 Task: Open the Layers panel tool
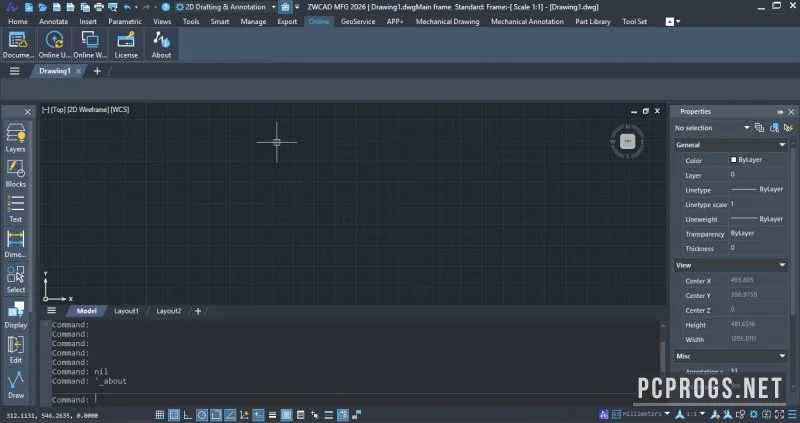pyautogui.click(x=15, y=138)
